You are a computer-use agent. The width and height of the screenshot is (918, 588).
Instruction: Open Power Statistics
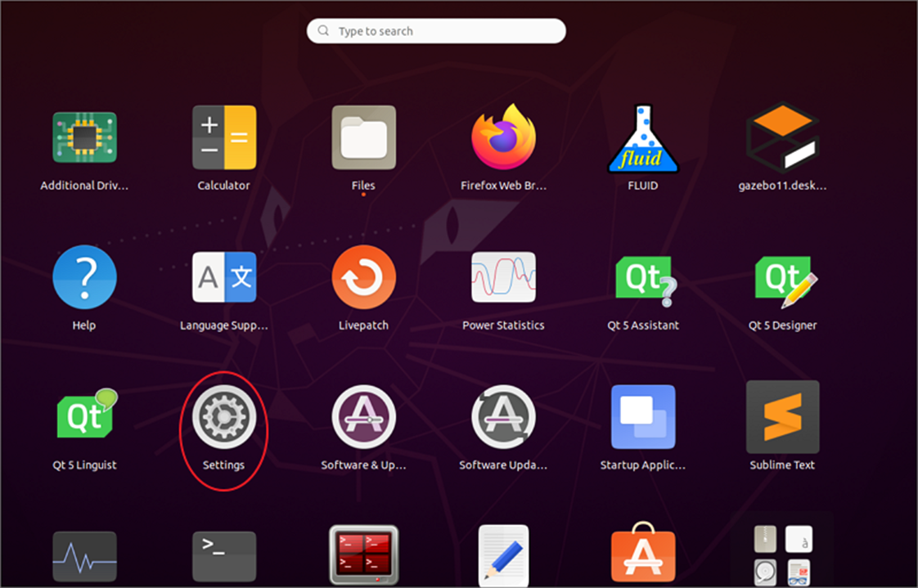click(x=503, y=277)
